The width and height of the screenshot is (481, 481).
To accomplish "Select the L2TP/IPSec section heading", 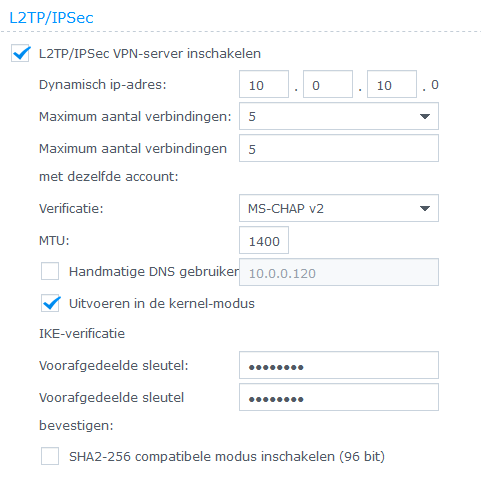I will tap(51, 18).
